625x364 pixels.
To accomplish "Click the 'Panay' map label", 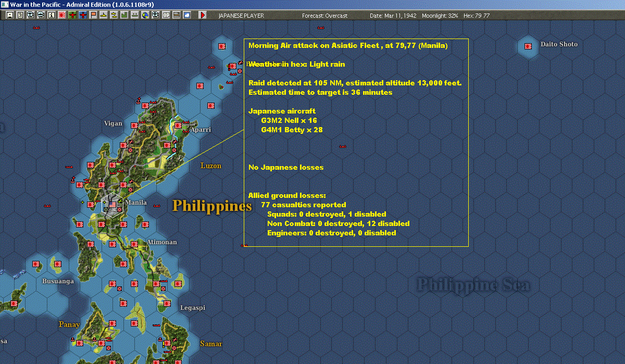I will point(69,324).
